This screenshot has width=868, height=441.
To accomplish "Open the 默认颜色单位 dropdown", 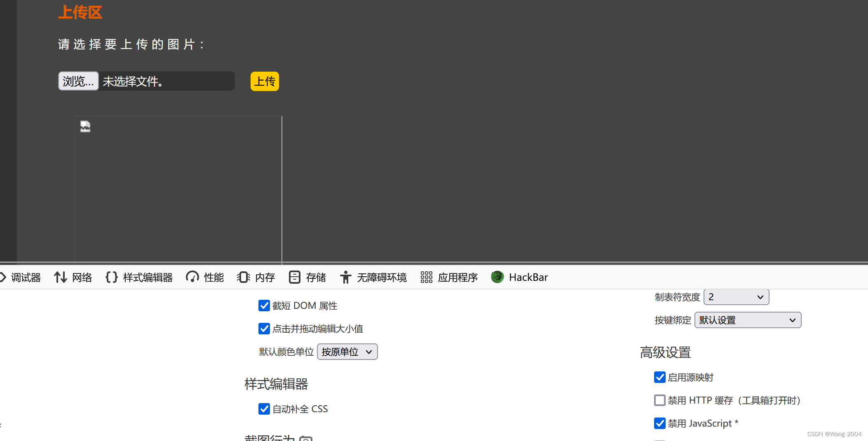I will (x=347, y=352).
